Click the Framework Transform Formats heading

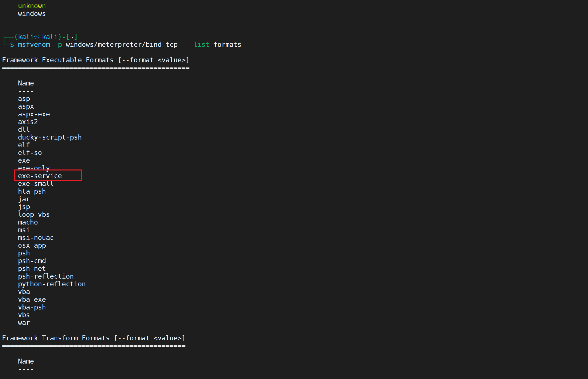(94, 338)
